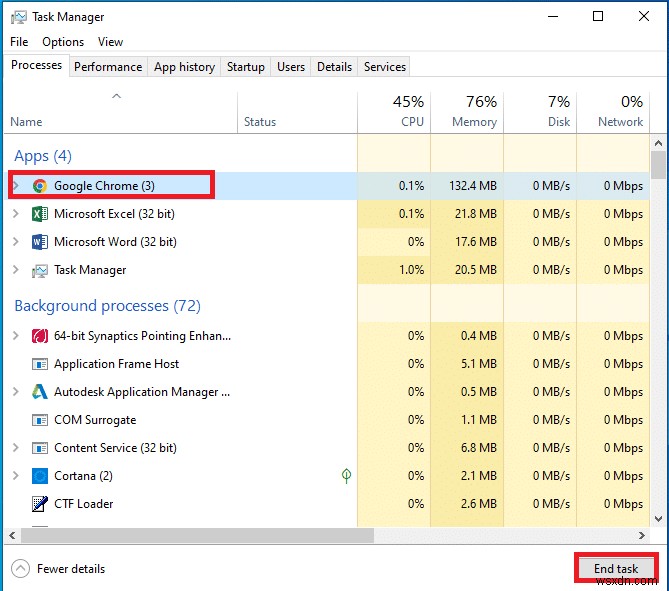The width and height of the screenshot is (669, 591).
Task: Click the 'Background processes (72)' heading
Action: coord(108,306)
